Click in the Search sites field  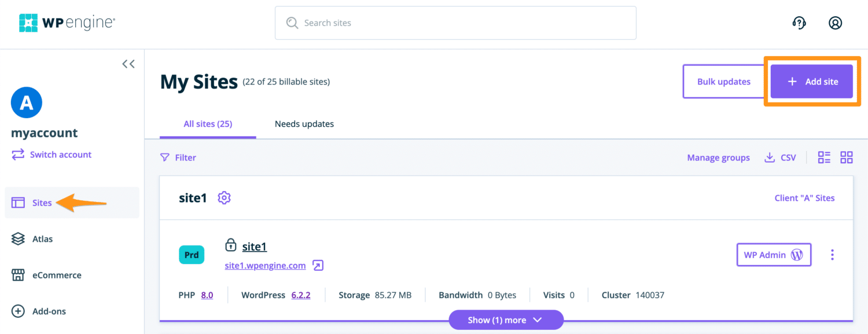[455, 23]
